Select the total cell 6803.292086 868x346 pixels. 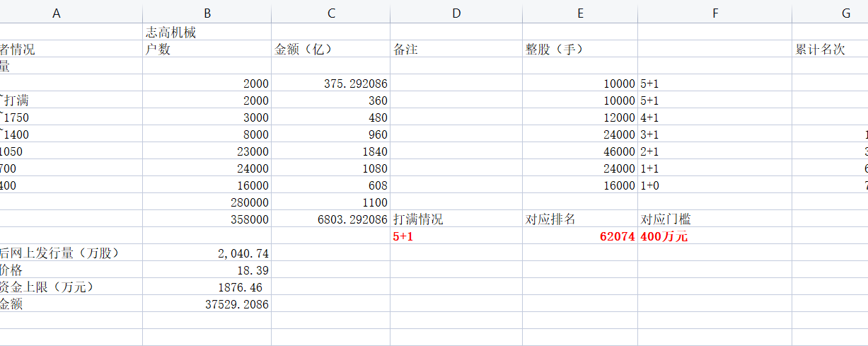click(x=330, y=219)
